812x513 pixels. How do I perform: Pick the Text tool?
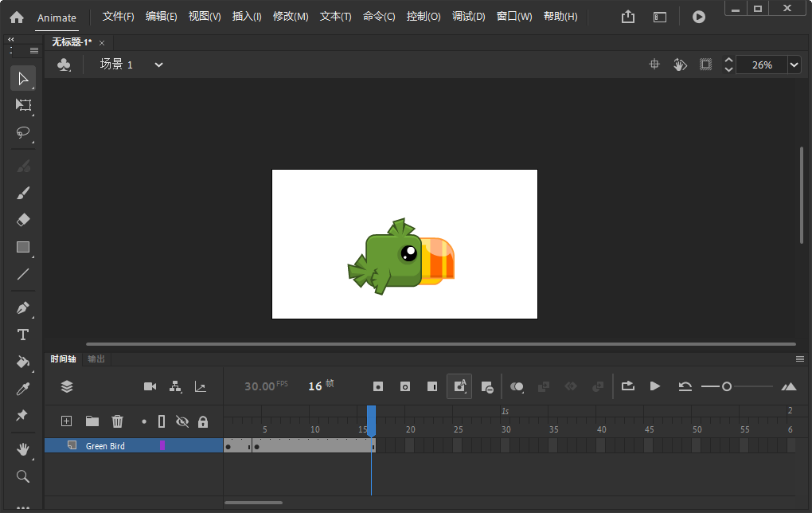coord(23,335)
